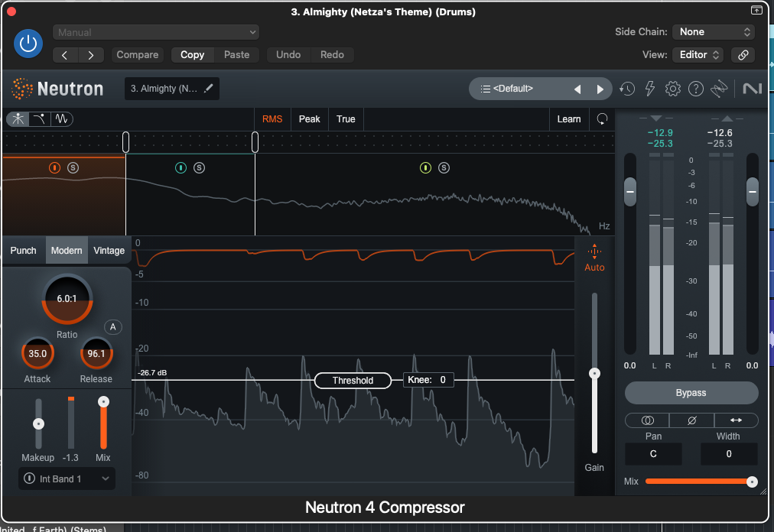Solo band 3
This screenshot has width=774, height=532.
[x=444, y=168]
